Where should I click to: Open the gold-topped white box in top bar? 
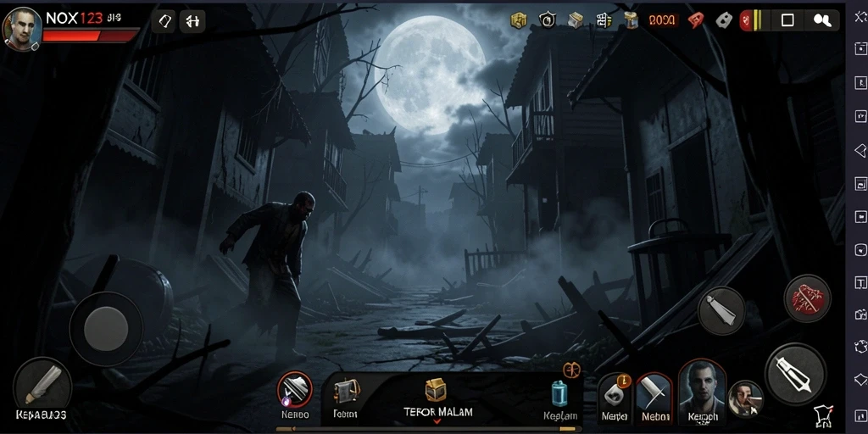click(x=576, y=20)
